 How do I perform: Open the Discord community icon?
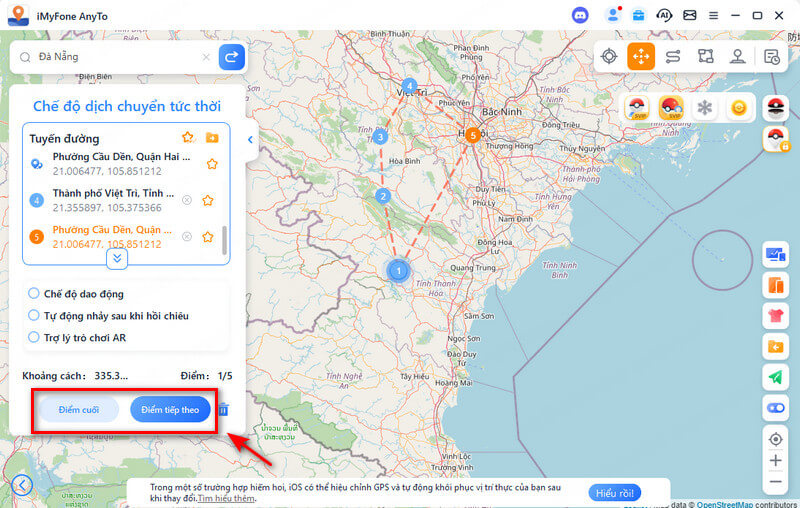[x=580, y=15]
